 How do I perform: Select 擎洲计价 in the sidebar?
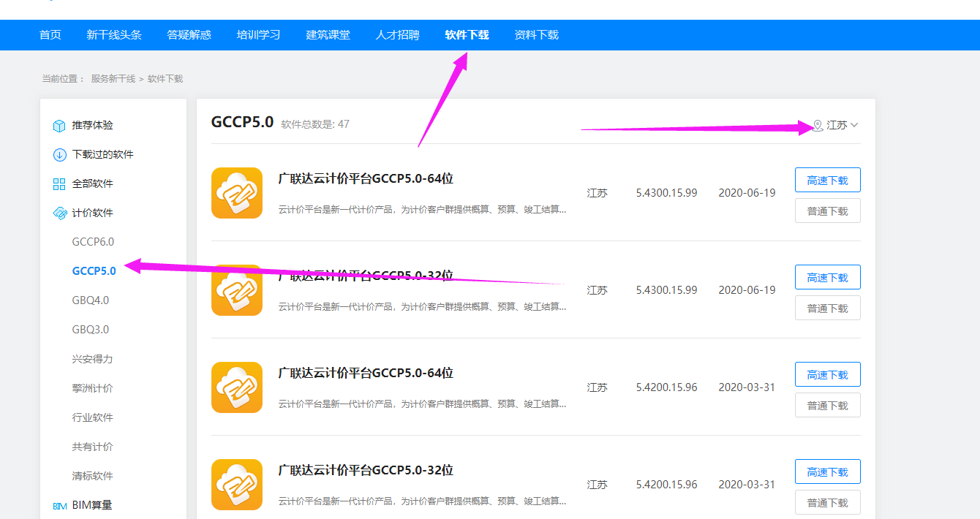[93, 388]
